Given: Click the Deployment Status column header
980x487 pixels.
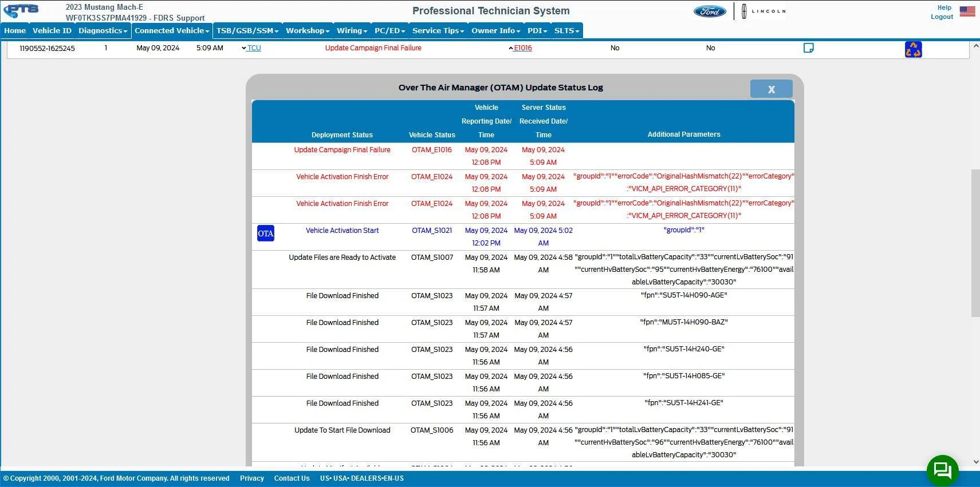Looking at the screenshot, I should click(x=342, y=135).
